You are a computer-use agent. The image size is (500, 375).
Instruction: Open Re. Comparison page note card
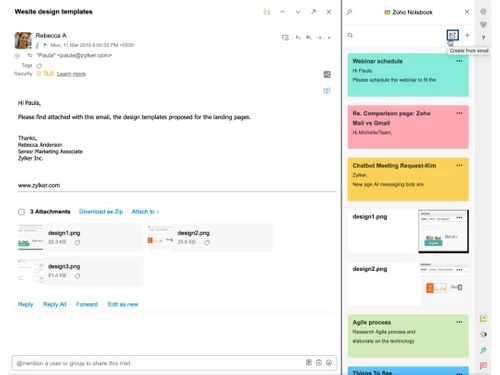pyautogui.click(x=408, y=127)
